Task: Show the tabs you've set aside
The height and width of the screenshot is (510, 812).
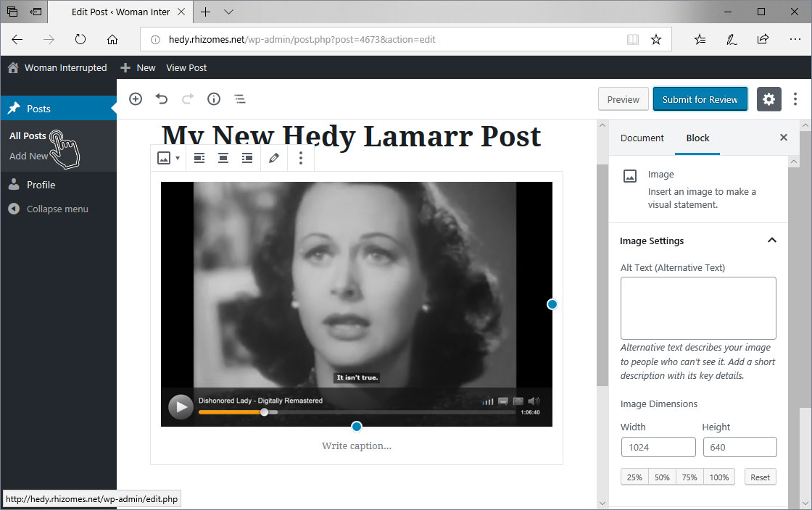Action: pyautogui.click(x=12, y=12)
